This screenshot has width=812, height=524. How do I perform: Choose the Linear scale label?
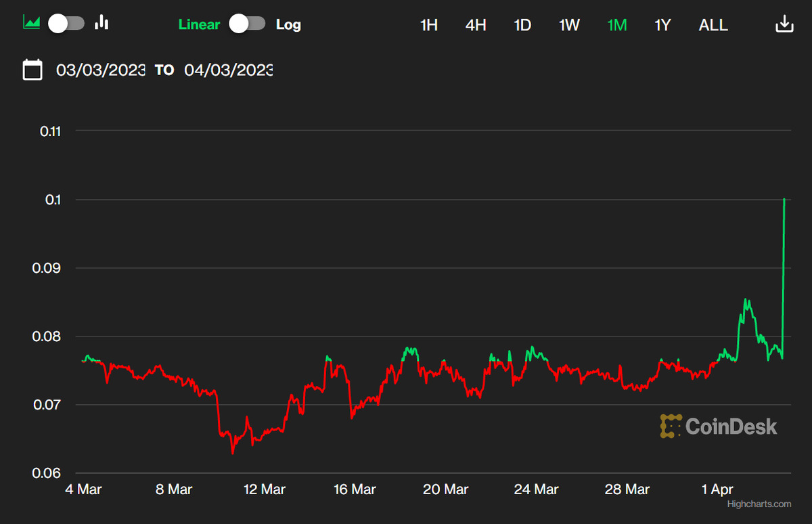199,24
